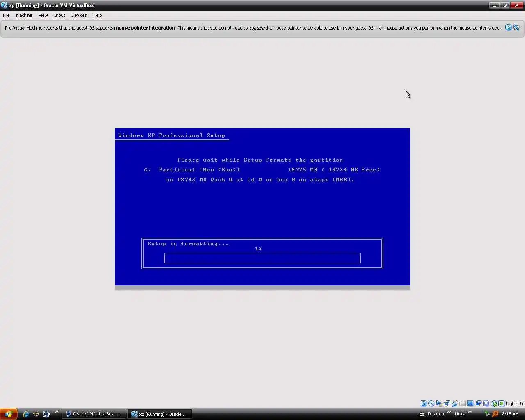
Task: Open the Machine menu
Action: coord(24,15)
